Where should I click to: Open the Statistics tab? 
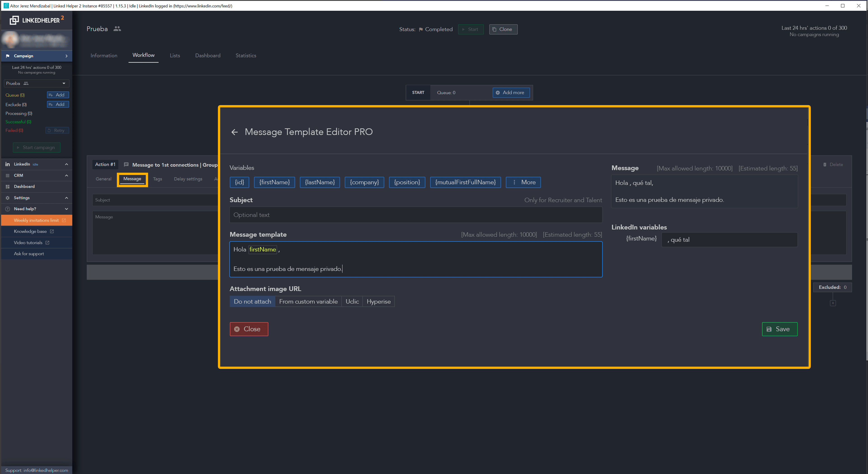(x=246, y=56)
